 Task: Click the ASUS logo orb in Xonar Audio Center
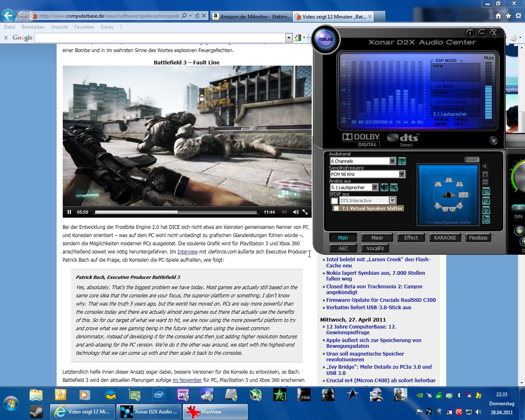tap(326, 39)
